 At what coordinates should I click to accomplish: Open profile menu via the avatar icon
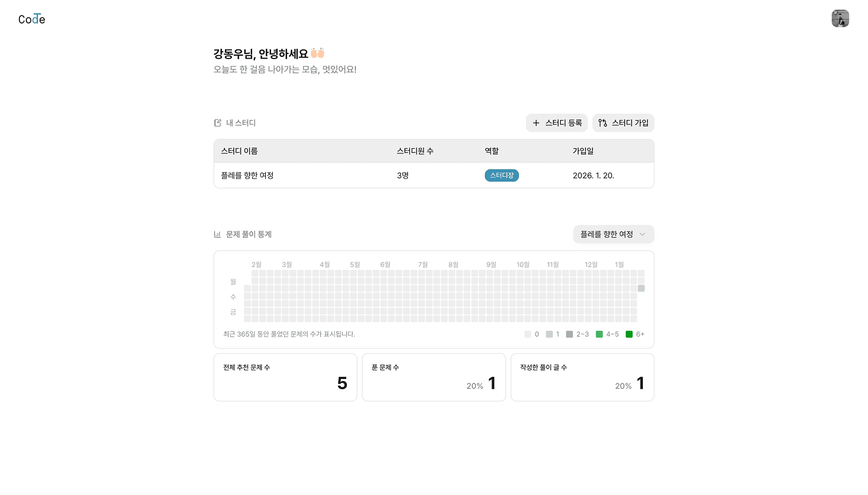coord(840,18)
